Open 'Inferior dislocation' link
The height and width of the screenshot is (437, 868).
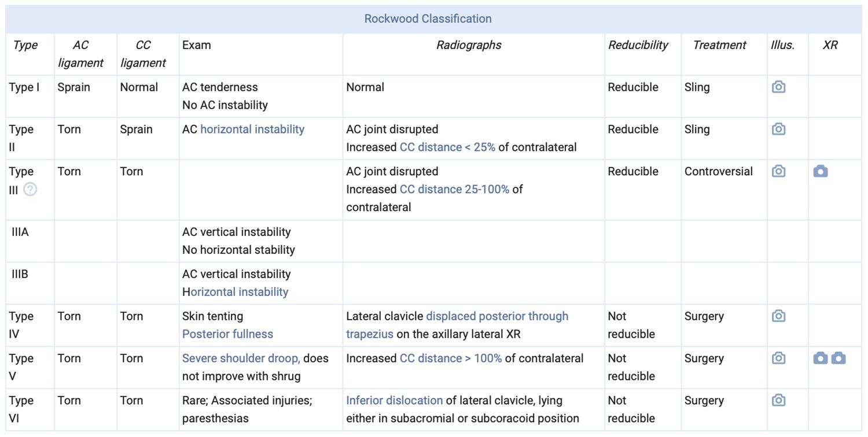click(x=394, y=401)
